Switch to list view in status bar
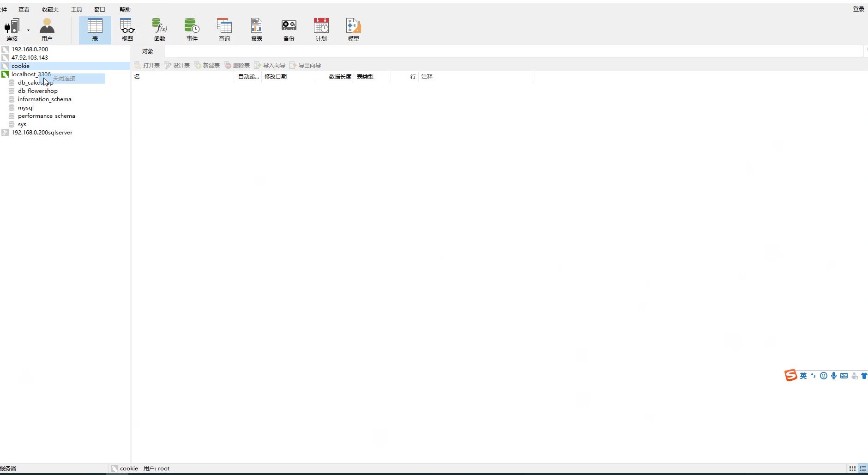The image size is (868, 475). [853, 468]
